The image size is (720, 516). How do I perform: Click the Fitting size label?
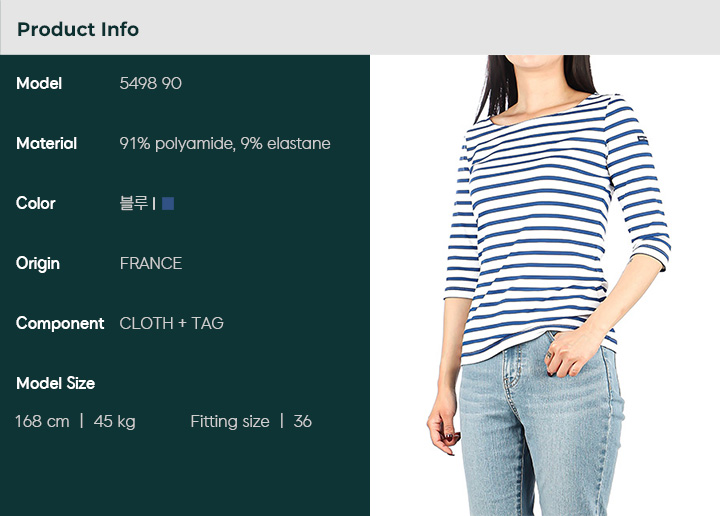[x=230, y=421]
